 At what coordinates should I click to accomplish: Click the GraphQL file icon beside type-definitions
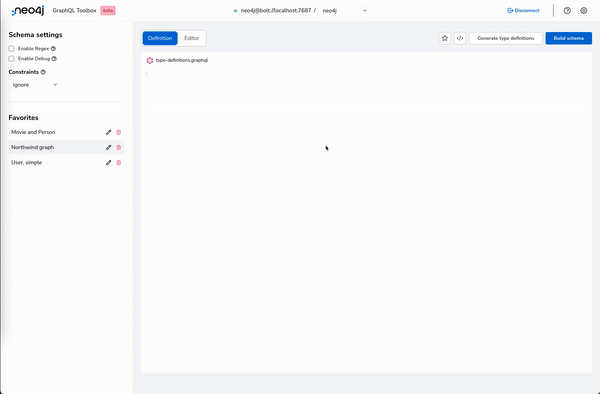[150, 60]
